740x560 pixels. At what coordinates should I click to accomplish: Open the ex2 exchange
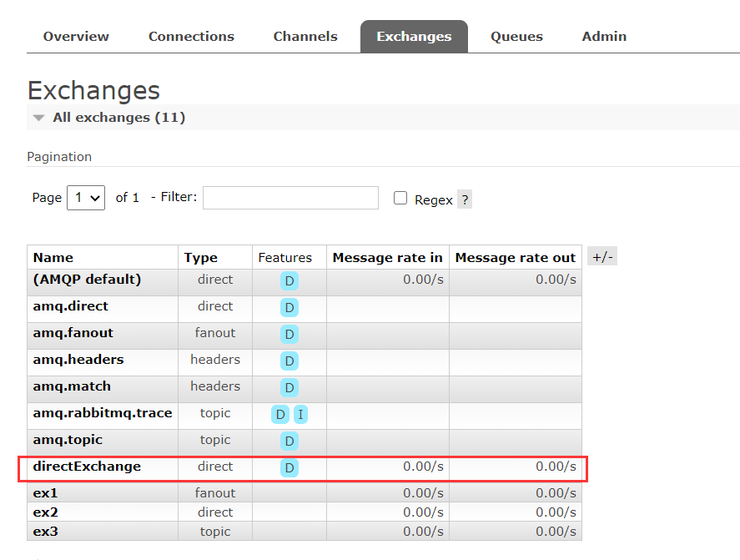pos(45,512)
